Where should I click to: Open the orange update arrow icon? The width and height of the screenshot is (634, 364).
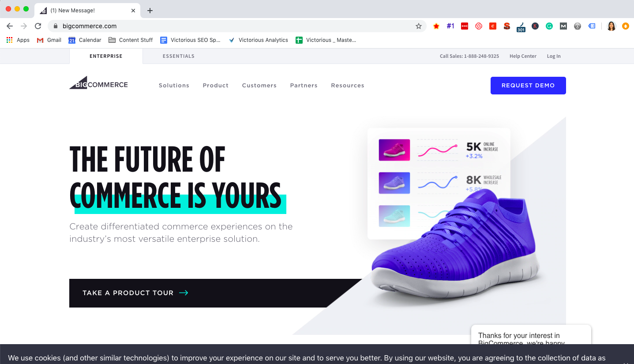(x=625, y=26)
